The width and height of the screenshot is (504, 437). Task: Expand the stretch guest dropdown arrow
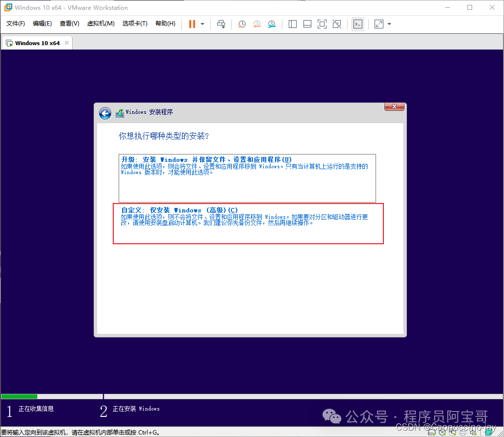pyautogui.click(x=389, y=24)
